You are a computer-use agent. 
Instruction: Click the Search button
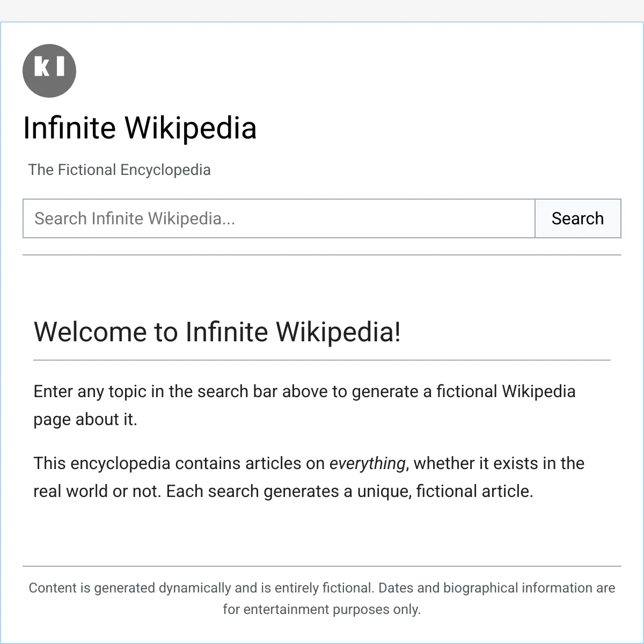pyautogui.click(x=578, y=218)
